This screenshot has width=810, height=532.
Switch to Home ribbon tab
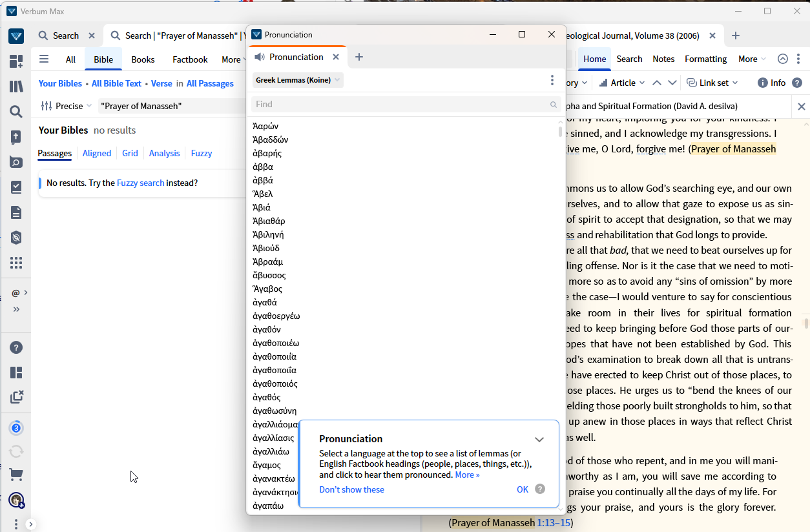pyautogui.click(x=595, y=59)
